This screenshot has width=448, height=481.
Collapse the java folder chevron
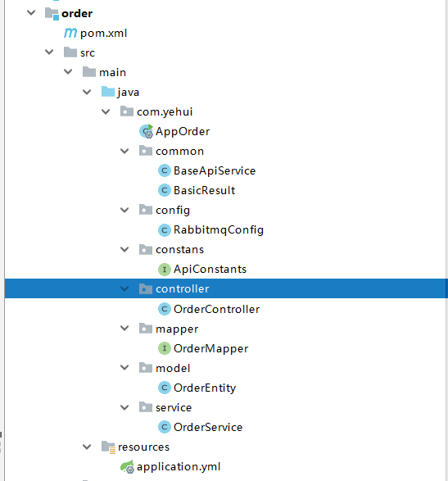(87, 92)
